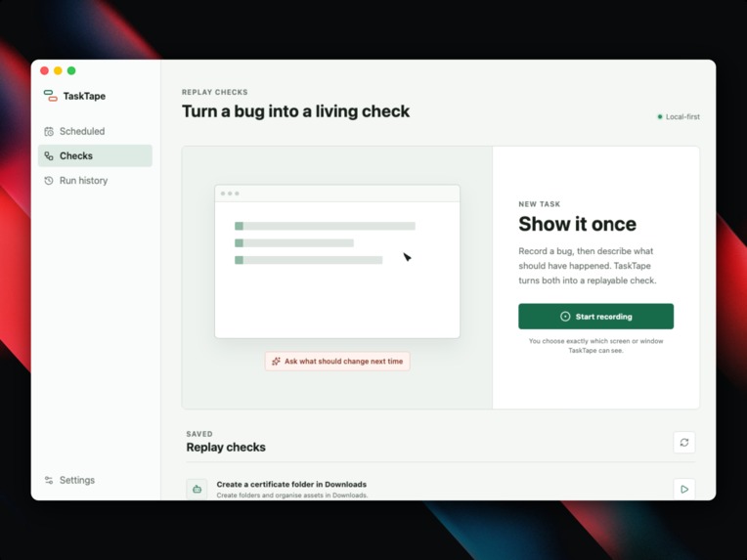Refresh the saved Replay checks list
Viewport: 747px width, 560px height.
click(x=684, y=443)
